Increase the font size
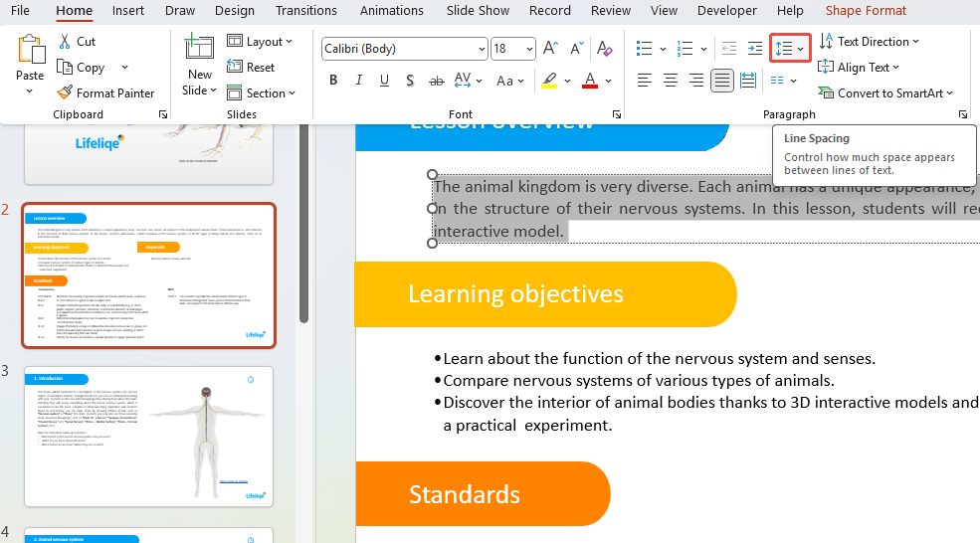Screen dimensions: 980x543 [552, 49]
